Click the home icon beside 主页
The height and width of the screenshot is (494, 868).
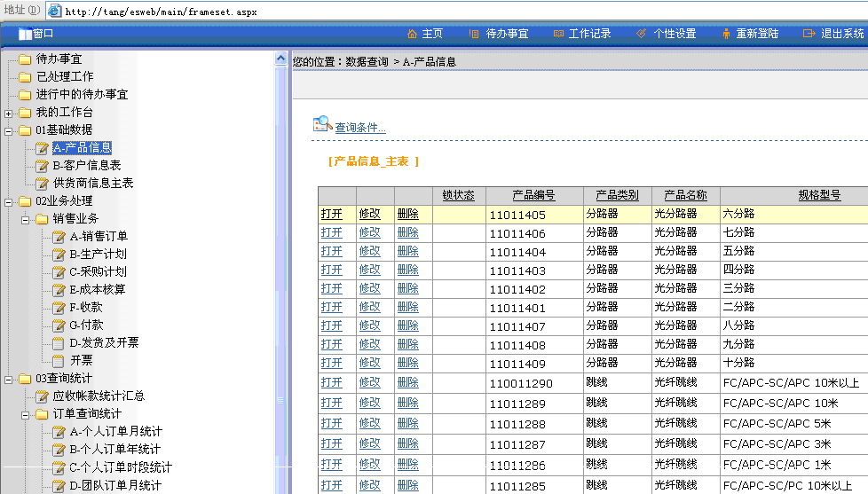[412, 34]
